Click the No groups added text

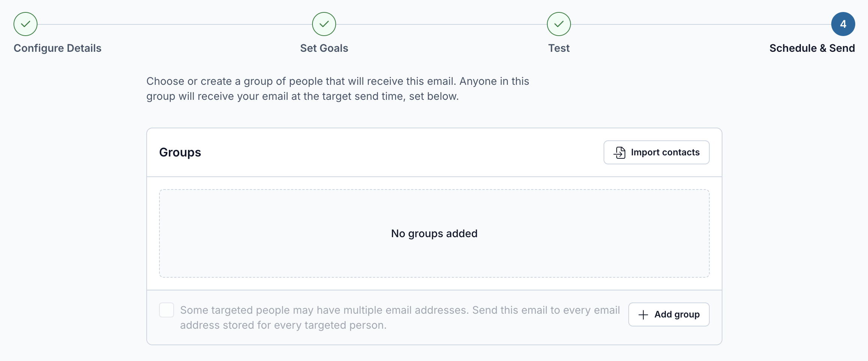click(x=434, y=233)
